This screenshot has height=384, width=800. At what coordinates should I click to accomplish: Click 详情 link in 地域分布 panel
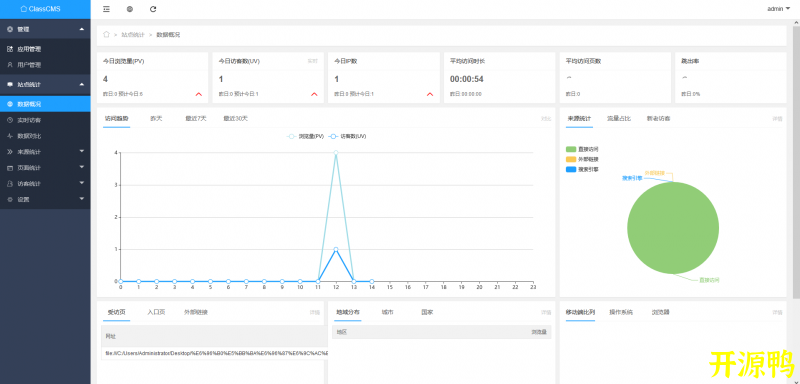[546, 312]
